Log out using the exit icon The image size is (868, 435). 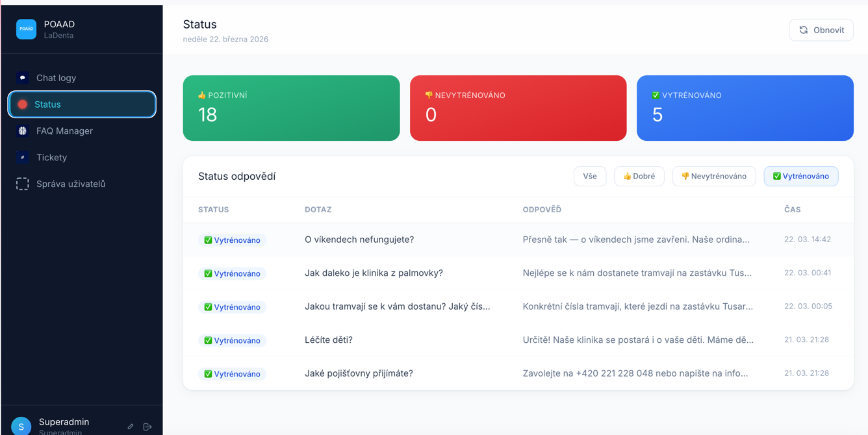147,426
